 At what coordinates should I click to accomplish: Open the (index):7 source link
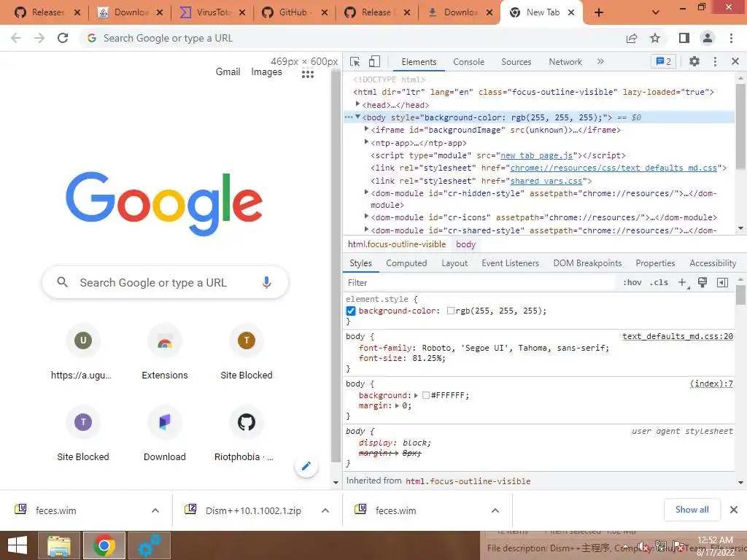711,384
